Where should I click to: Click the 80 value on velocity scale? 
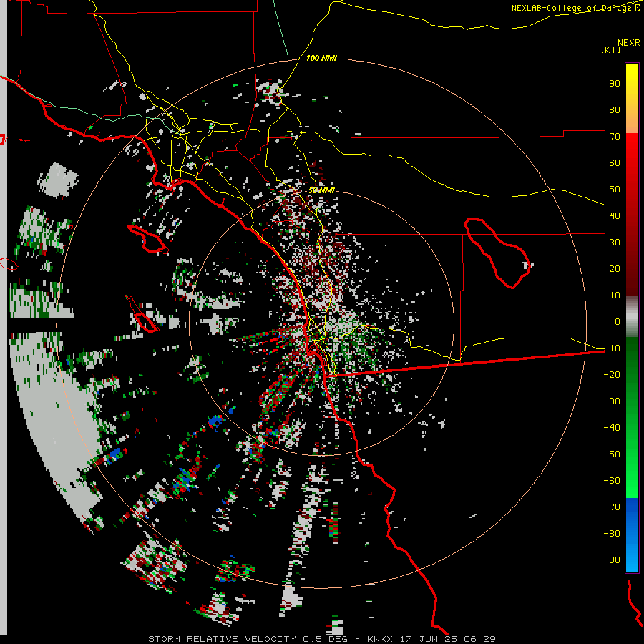615,110
